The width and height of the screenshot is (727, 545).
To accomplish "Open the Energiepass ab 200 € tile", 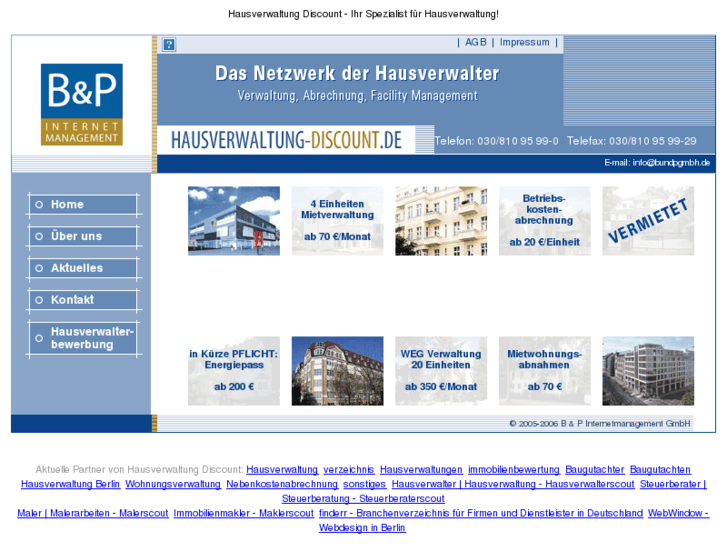I will pos(234,371).
